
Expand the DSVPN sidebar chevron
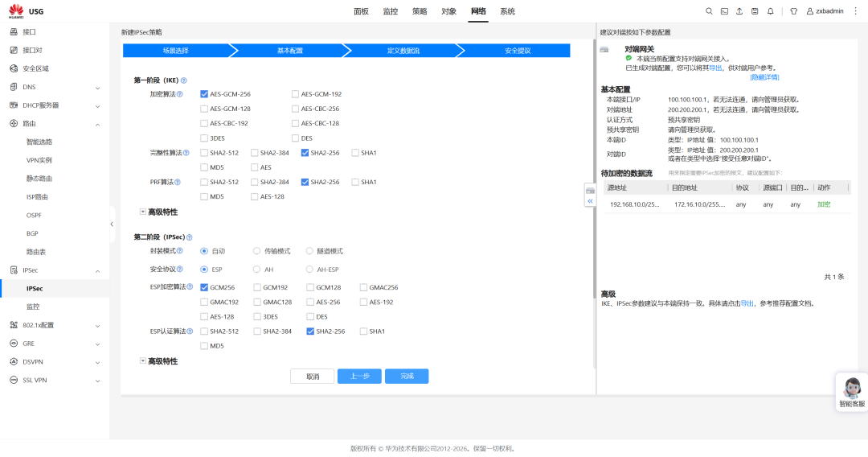click(97, 362)
